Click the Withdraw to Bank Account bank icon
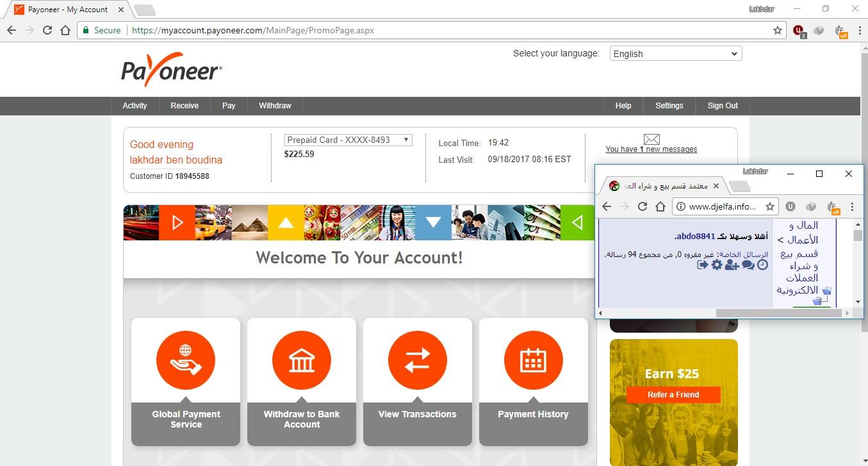The height and width of the screenshot is (466, 868). click(x=302, y=360)
